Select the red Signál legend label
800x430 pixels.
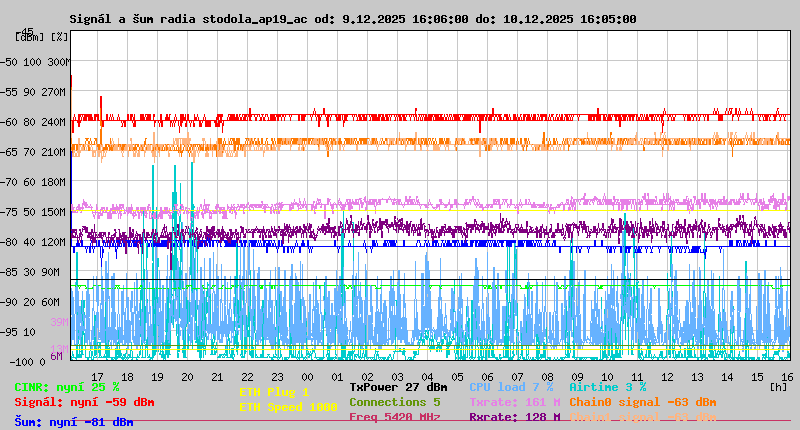84,403
